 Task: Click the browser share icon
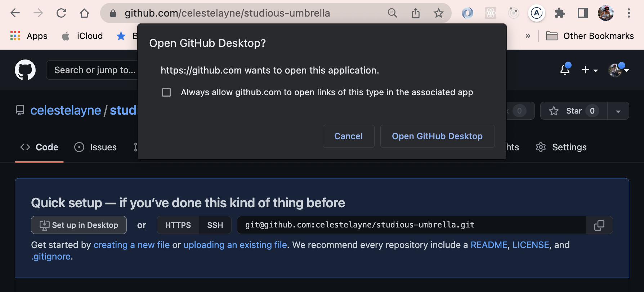click(416, 13)
